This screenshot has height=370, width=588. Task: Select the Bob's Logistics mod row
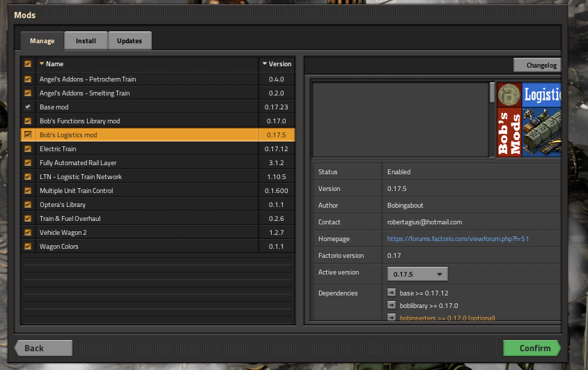pos(158,134)
